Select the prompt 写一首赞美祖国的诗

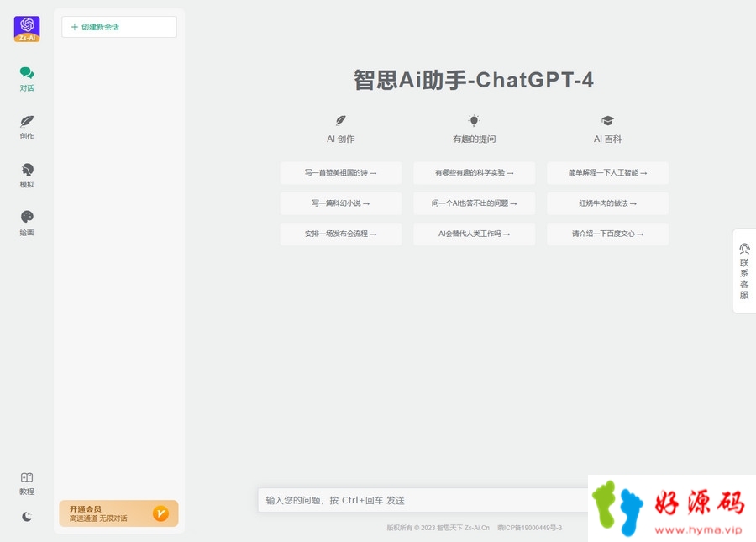pos(341,172)
